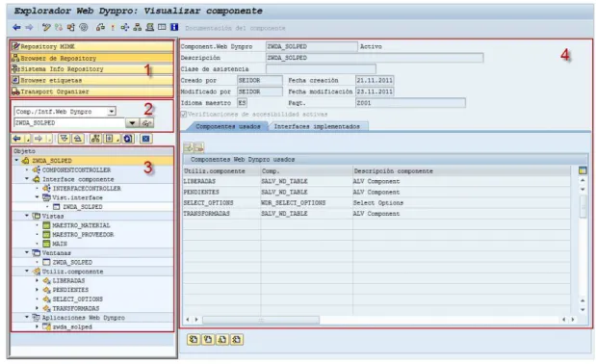Switch to the Componentes usados tab
The image size is (596, 364).
pos(228,126)
